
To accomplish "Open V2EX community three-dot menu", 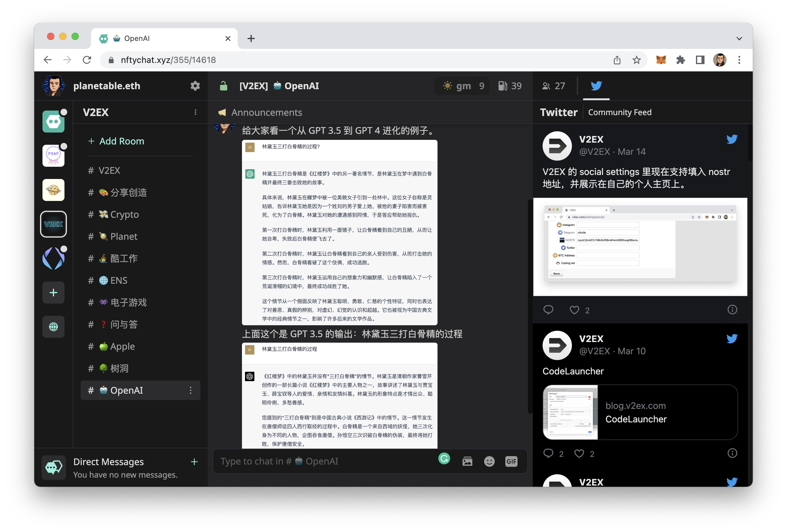I will pos(196,112).
